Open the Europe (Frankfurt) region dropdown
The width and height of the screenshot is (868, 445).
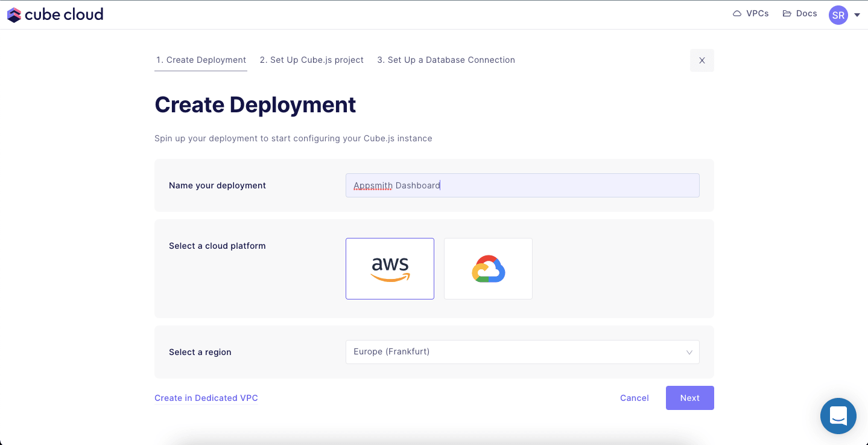(513, 352)
